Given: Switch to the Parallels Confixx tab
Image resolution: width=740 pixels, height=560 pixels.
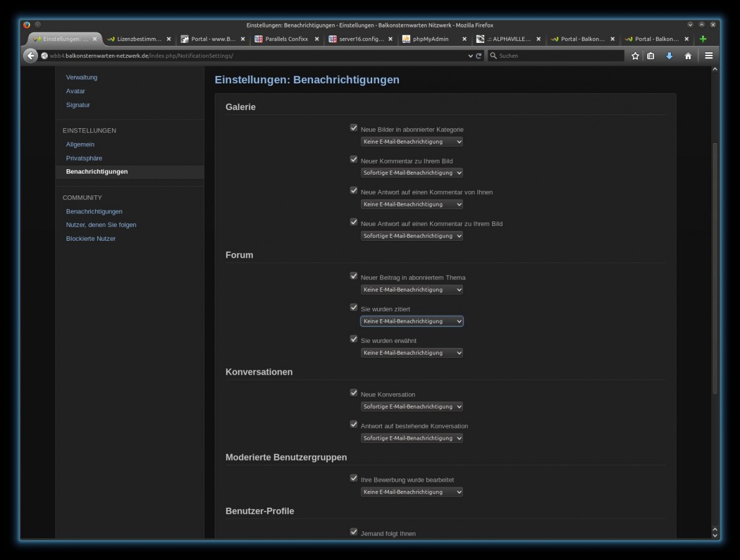Looking at the screenshot, I should coord(286,39).
